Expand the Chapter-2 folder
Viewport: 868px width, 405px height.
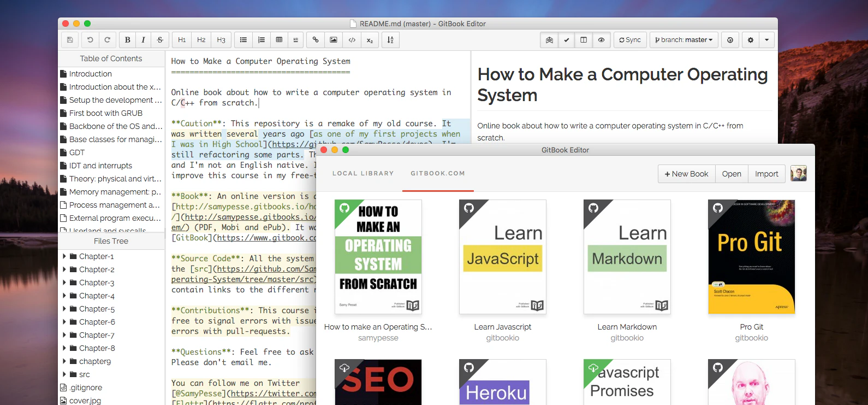(64, 269)
